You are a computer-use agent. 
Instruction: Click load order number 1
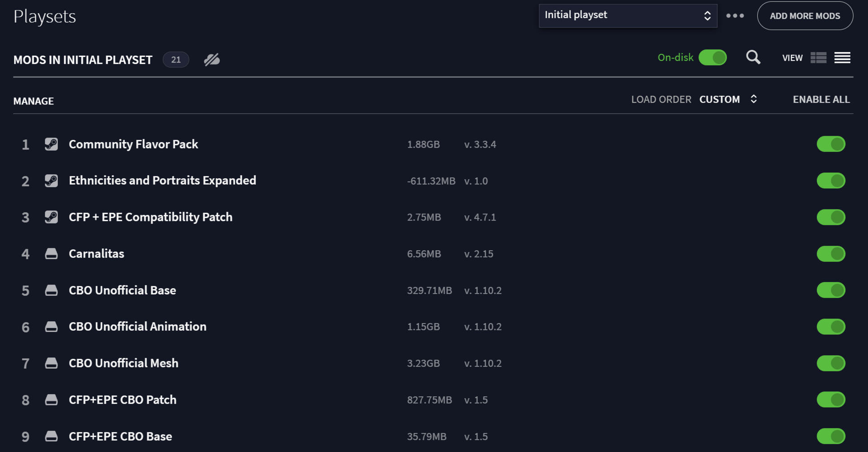coord(25,145)
